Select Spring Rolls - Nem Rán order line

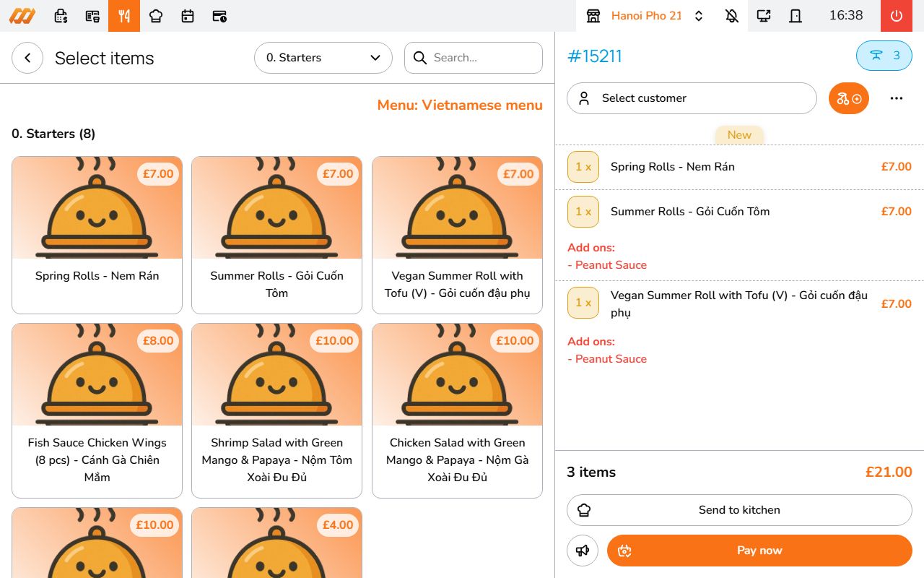pyautogui.click(x=739, y=167)
